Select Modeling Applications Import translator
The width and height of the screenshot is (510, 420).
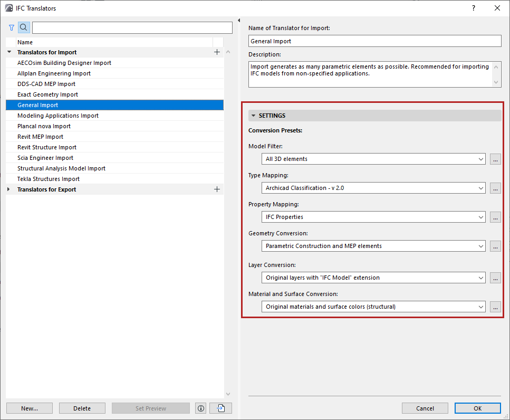coord(114,116)
